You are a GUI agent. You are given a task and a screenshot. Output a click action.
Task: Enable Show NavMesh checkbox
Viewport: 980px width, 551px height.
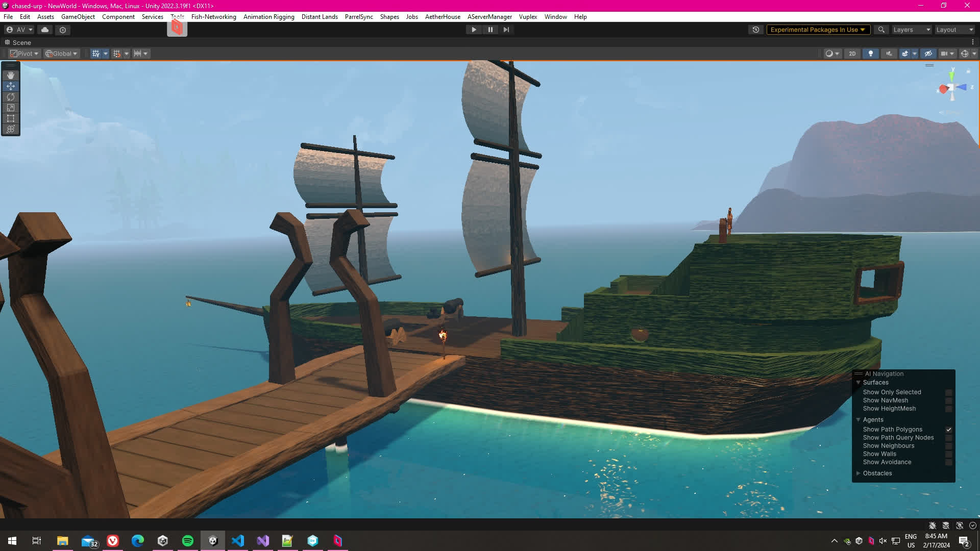click(948, 400)
